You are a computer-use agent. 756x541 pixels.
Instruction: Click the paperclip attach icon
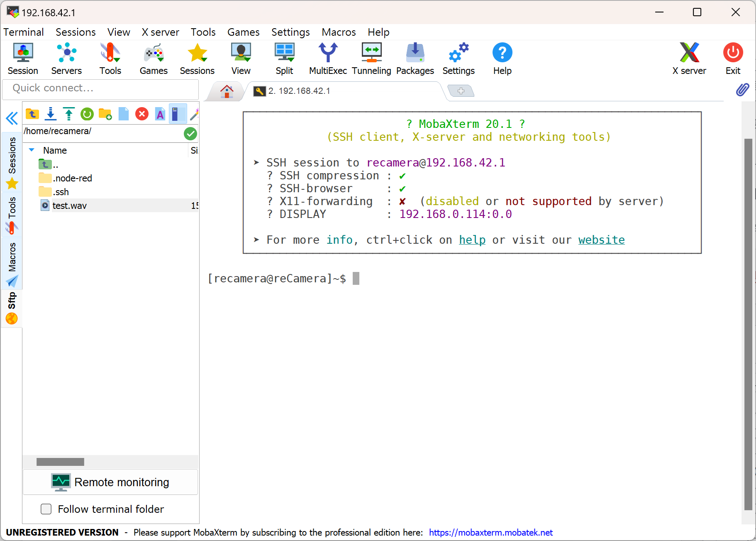[742, 90]
